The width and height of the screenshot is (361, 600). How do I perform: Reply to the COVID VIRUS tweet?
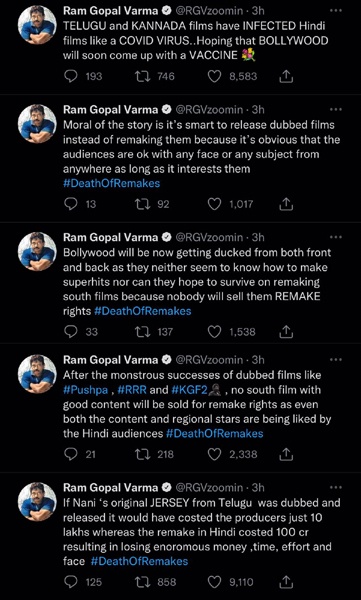tap(70, 77)
